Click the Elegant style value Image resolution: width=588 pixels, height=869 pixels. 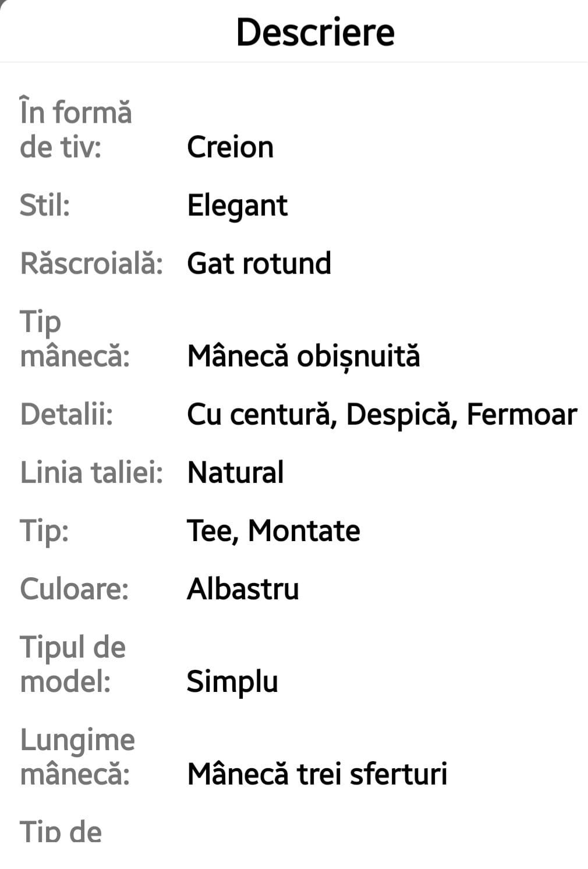click(x=237, y=205)
